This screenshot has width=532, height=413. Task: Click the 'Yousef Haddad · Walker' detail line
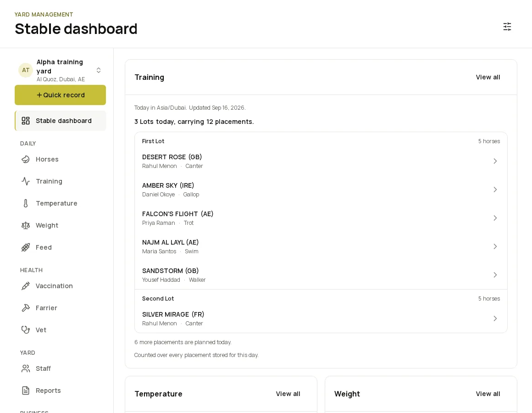(x=174, y=280)
